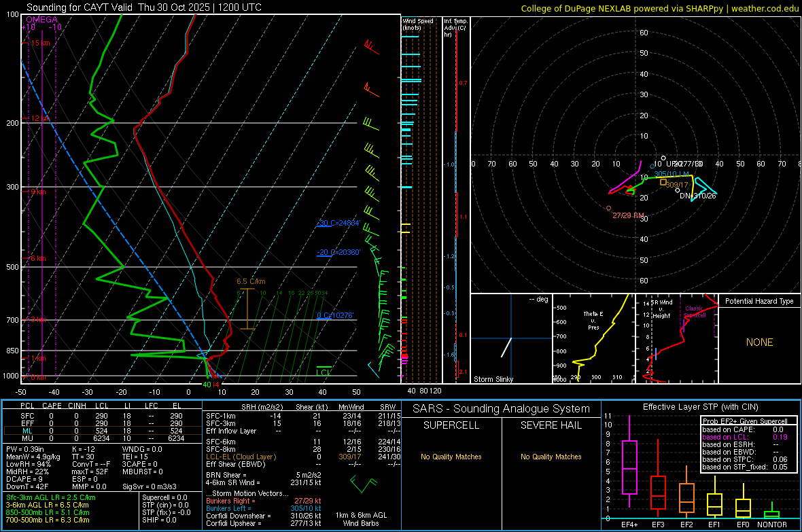Image resolution: width=802 pixels, height=532 pixels.
Task: Click the NONE hazard type value
Action: [x=759, y=342]
